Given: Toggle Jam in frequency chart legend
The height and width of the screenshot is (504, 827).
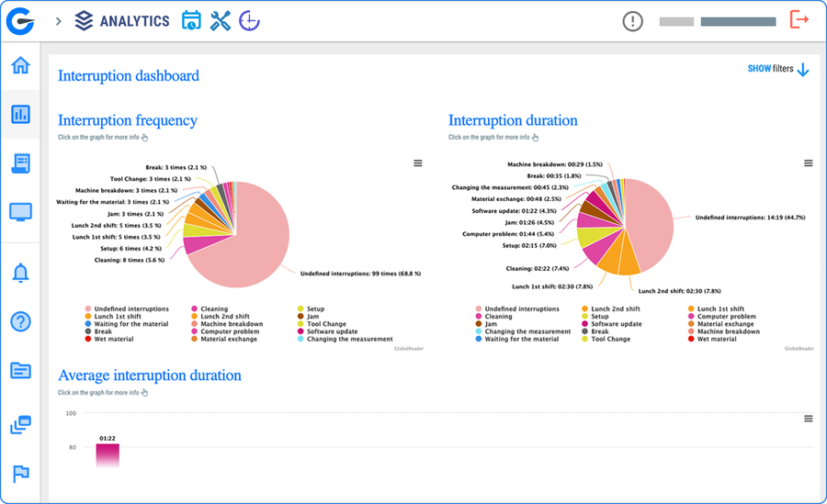Looking at the screenshot, I should click(308, 317).
